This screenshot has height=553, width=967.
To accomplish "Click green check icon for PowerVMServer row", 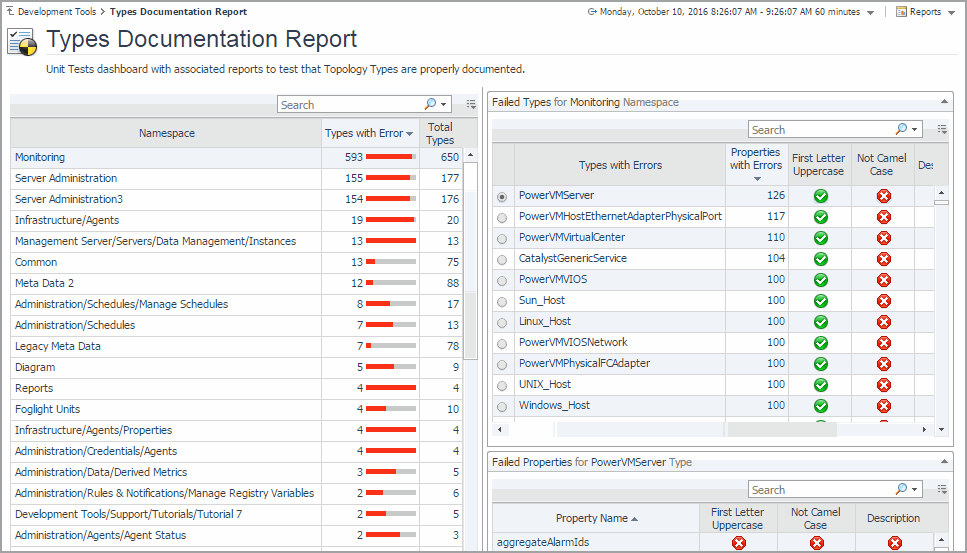I will coord(820,196).
